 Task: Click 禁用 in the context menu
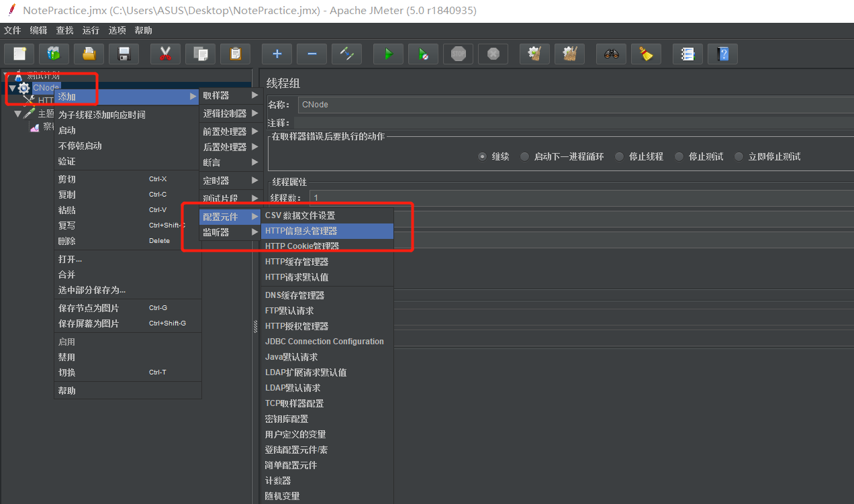click(128, 357)
